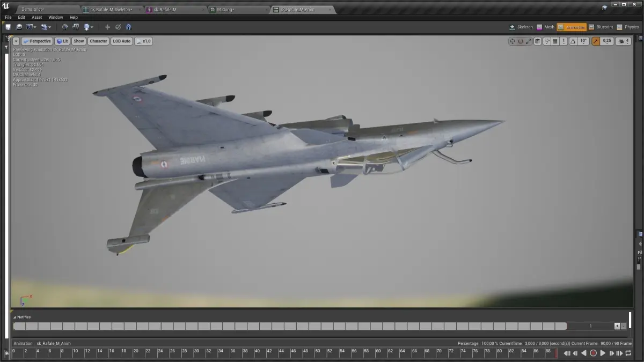Remove notify track with minus button

pos(623,326)
